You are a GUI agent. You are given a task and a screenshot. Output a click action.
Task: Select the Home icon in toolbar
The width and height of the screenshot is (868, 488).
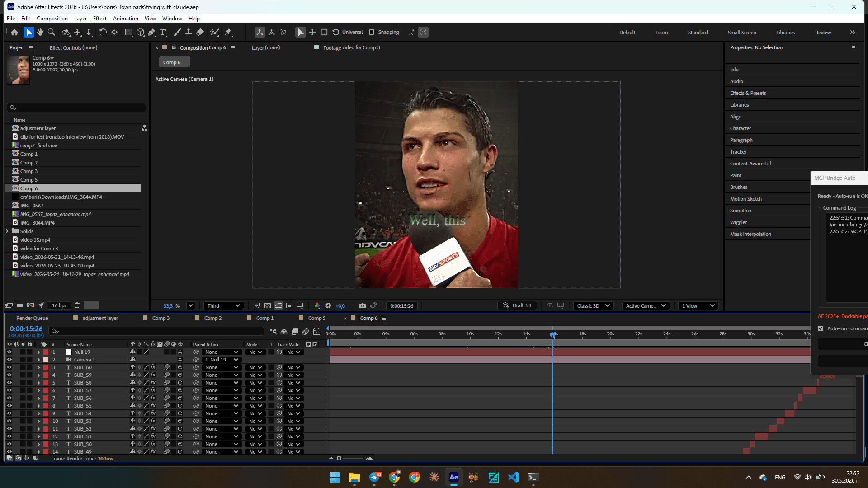[14, 32]
